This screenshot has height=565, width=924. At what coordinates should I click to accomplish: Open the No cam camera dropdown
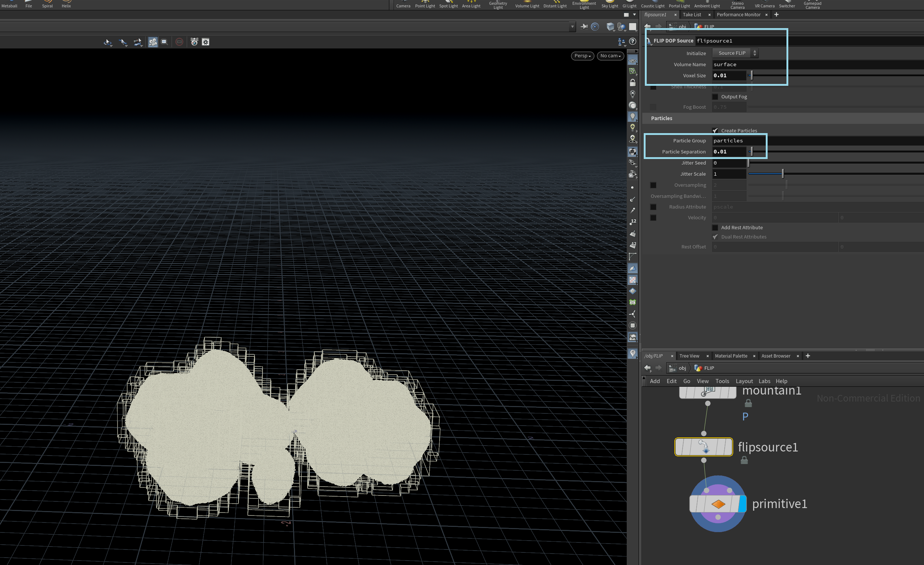coord(610,56)
